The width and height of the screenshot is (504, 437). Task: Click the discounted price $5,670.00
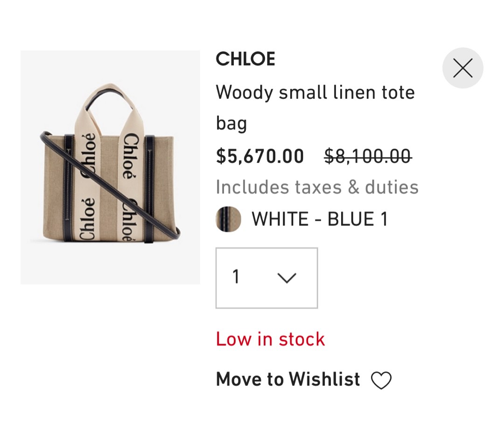259,156
